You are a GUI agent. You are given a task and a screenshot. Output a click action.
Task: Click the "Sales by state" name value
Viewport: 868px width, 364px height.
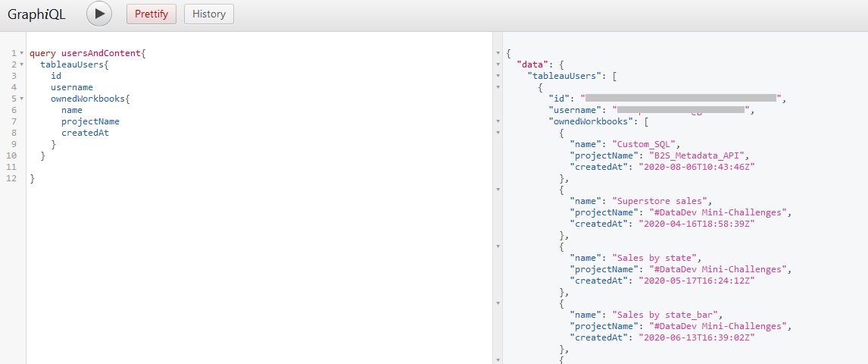653,258
